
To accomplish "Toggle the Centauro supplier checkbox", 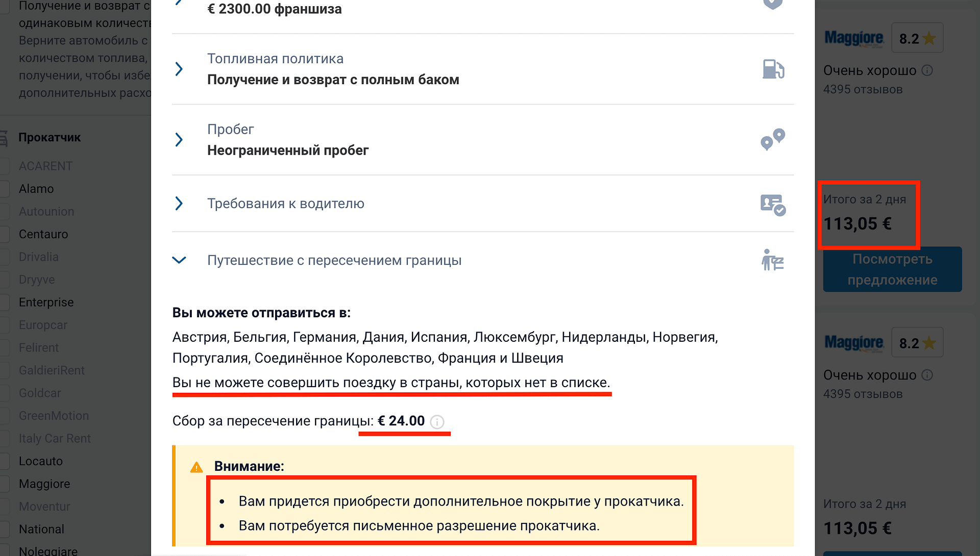I will pyautogui.click(x=5, y=234).
